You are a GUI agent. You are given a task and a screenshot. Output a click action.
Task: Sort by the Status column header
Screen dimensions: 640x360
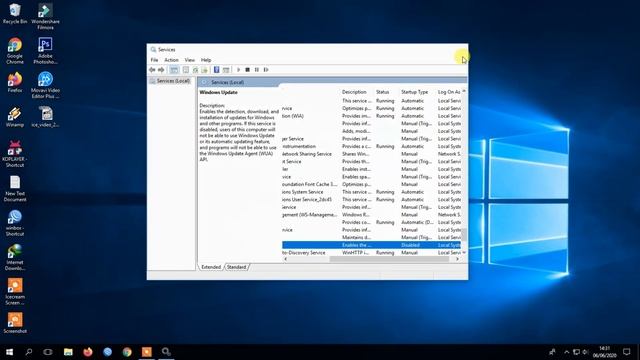coord(382,92)
